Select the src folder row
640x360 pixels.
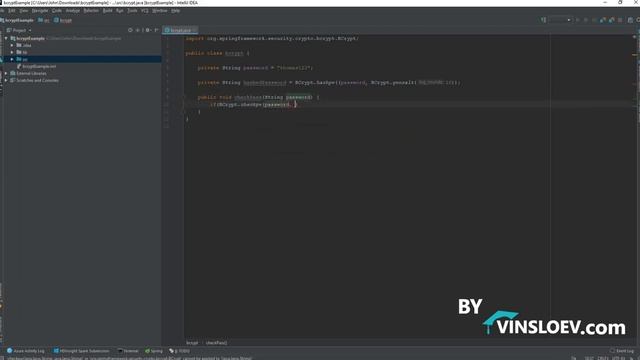pos(82,59)
